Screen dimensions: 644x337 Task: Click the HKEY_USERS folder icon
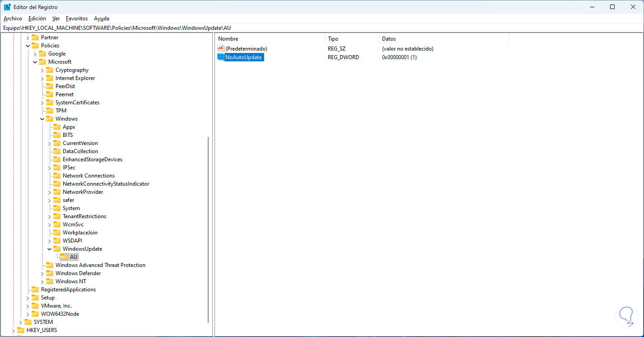21,330
